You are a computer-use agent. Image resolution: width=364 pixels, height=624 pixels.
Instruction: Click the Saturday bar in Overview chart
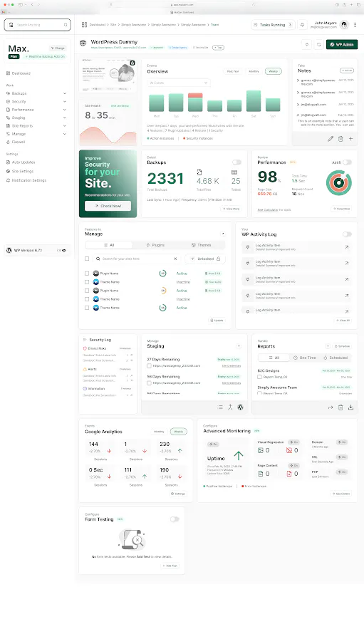[254, 101]
